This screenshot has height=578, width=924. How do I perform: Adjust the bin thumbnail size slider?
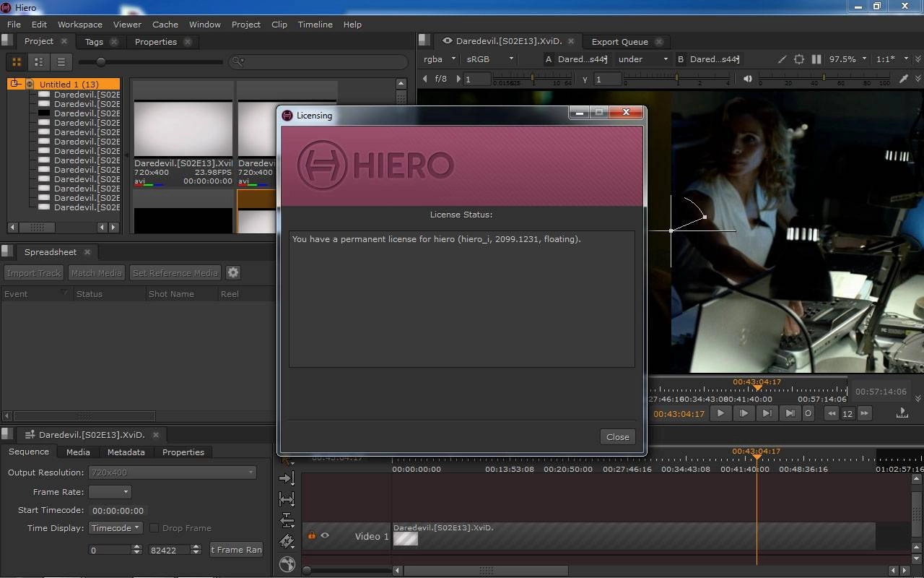click(x=101, y=62)
